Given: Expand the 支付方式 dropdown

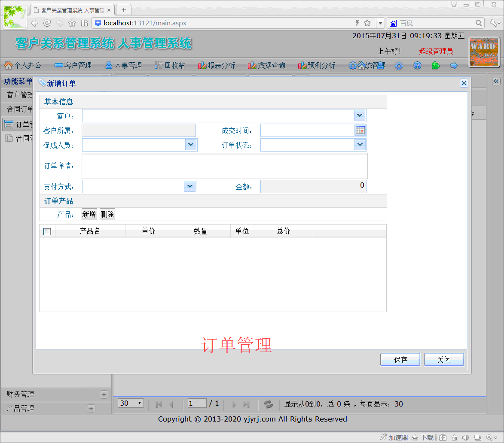Looking at the screenshot, I should pyautogui.click(x=189, y=186).
